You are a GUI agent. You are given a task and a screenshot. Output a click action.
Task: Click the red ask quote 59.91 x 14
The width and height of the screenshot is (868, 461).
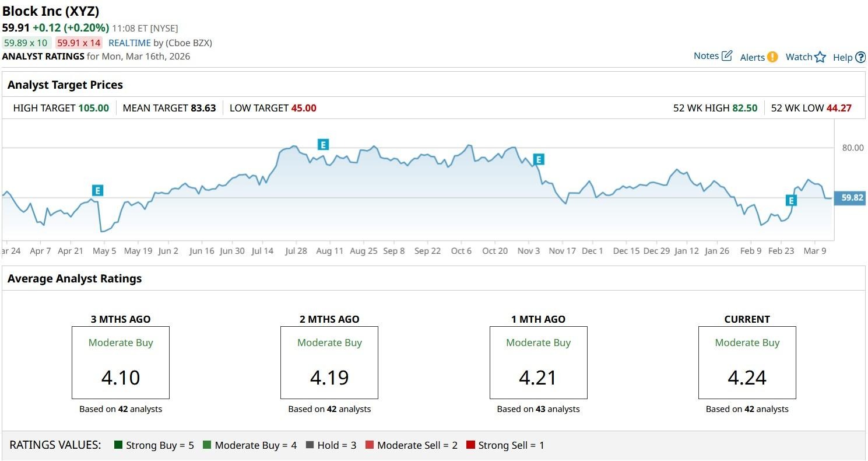point(79,43)
